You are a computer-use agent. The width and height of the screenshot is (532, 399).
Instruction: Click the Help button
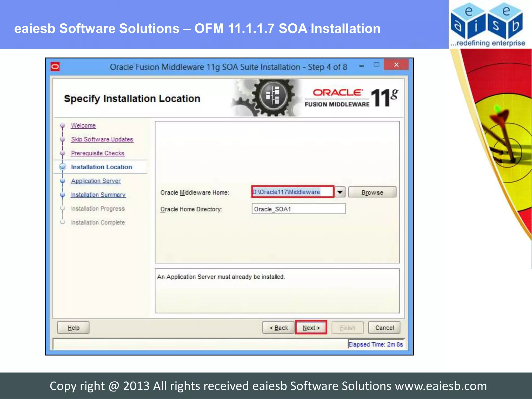click(x=74, y=328)
